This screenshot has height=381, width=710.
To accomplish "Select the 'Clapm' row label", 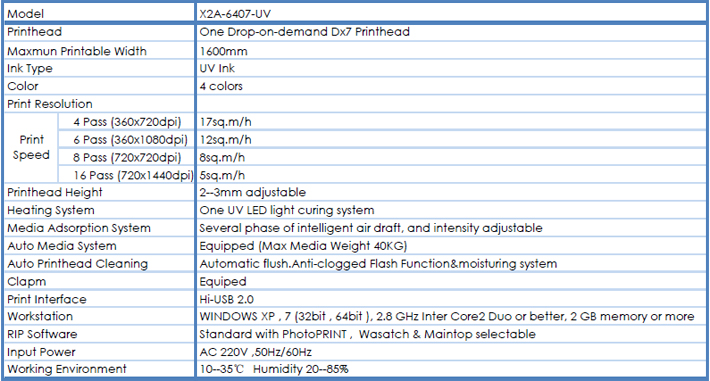I will tap(26, 282).
